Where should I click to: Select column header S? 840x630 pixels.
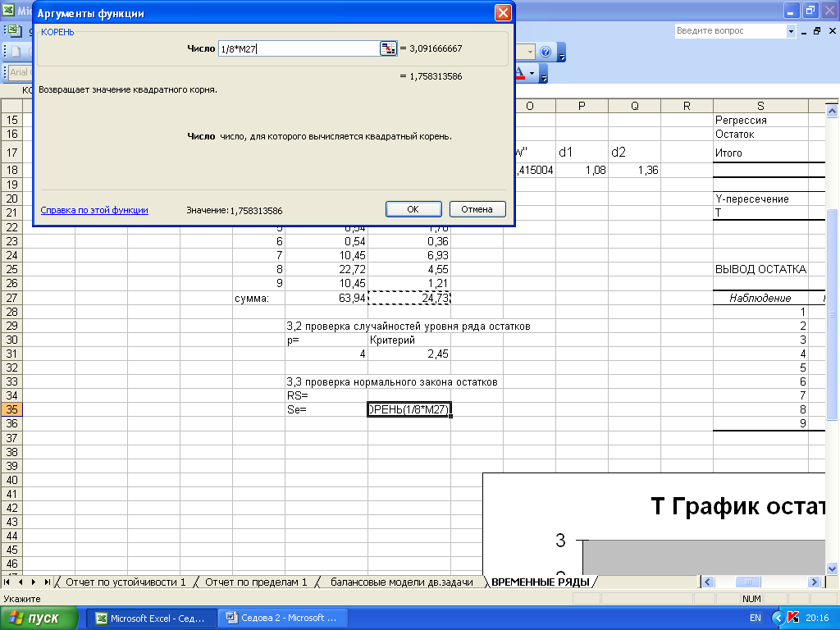coord(760,106)
